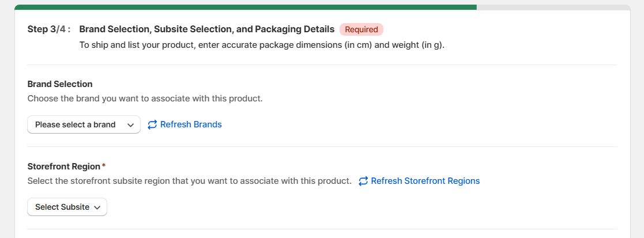Click the Refresh Storefront Regions arrows icon
The height and width of the screenshot is (238, 644).
tap(363, 181)
